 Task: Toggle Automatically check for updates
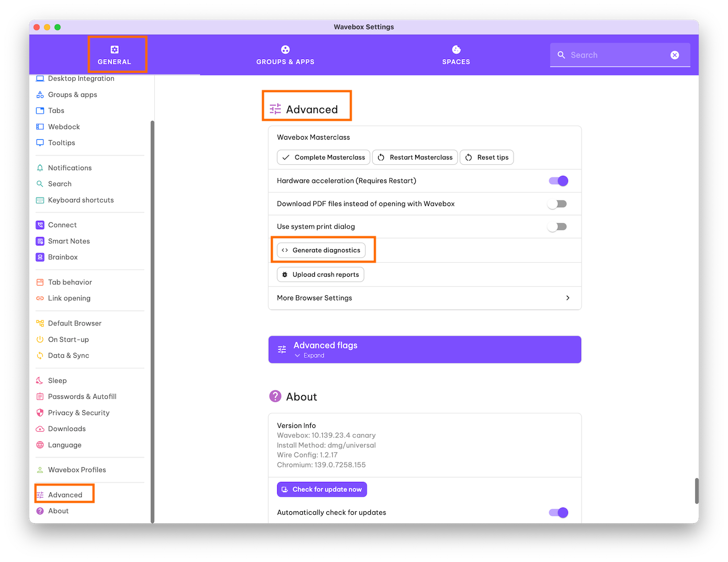coord(558,513)
